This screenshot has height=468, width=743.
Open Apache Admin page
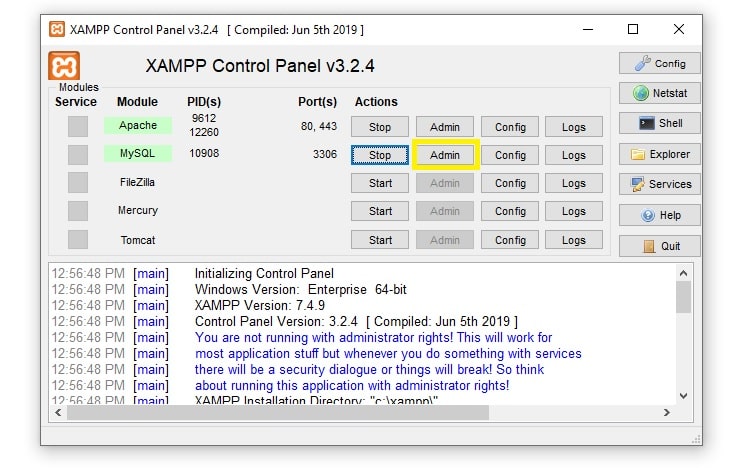click(444, 127)
